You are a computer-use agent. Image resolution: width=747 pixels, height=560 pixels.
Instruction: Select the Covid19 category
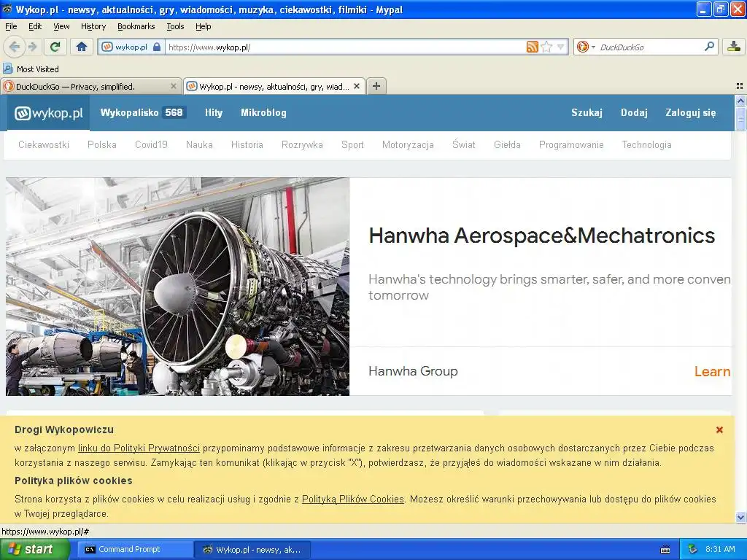click(x=151, y=145)
